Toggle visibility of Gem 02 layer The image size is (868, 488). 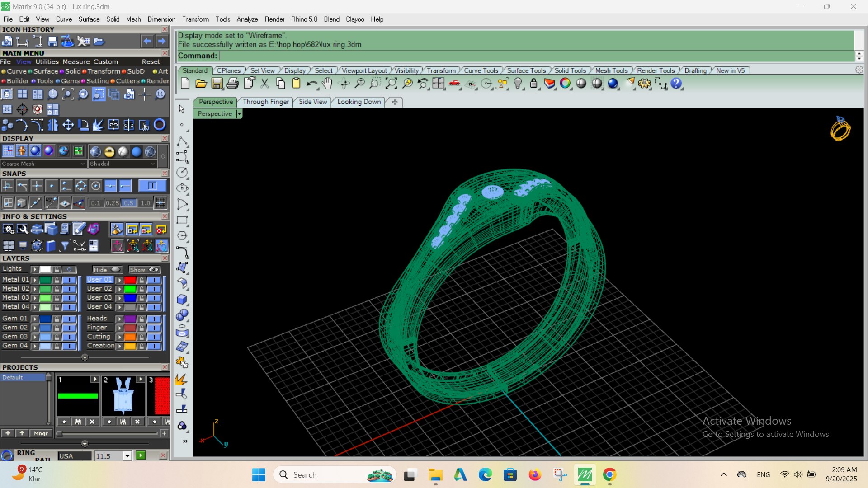click(69, 328)
